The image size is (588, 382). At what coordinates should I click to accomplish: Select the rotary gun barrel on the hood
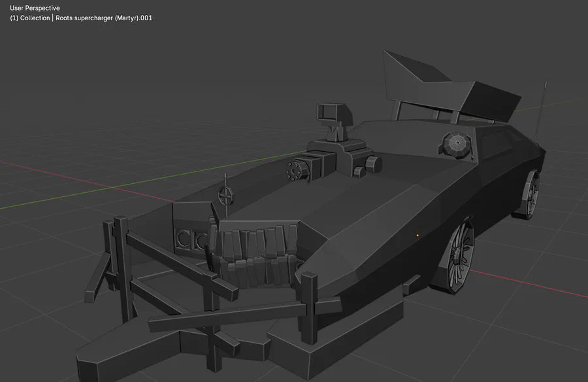[x=298, y=169]
